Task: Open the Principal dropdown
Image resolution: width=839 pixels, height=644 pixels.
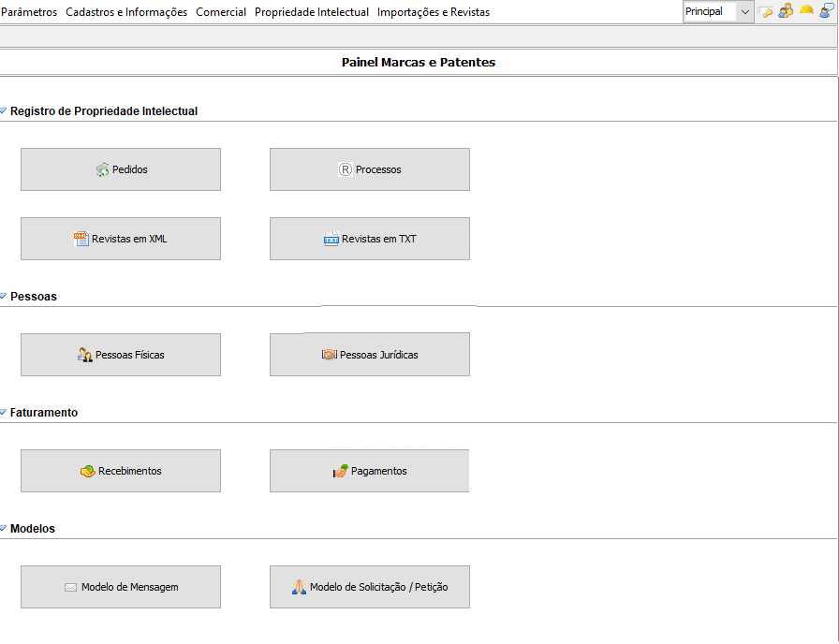Action: point(718,12)
